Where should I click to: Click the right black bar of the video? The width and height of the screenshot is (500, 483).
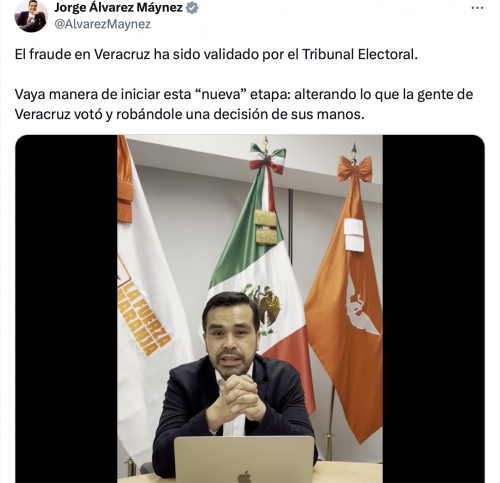pyautogui.click(x=433, y=309)
